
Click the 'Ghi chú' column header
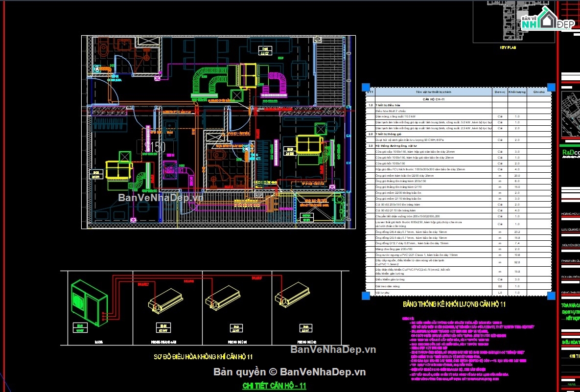click(x=539, y=92)
